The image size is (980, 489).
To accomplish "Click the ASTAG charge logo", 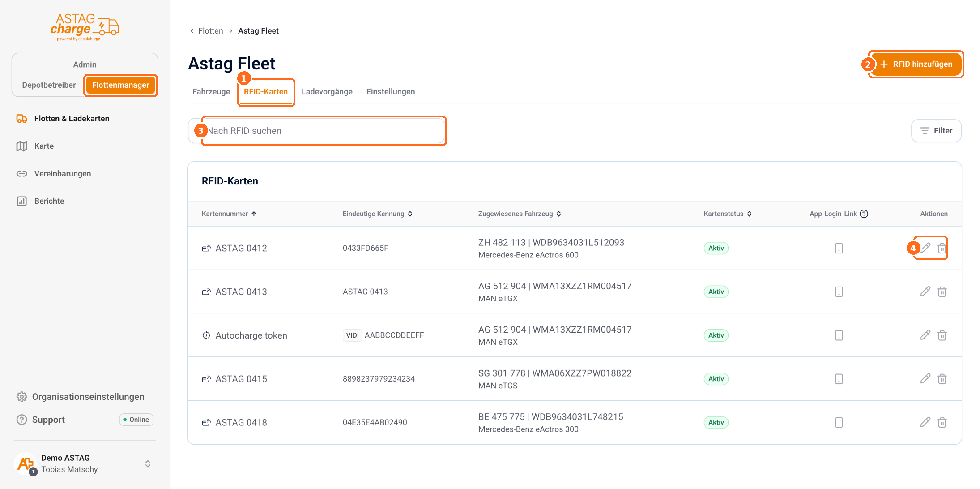I will tap(85, 27).
